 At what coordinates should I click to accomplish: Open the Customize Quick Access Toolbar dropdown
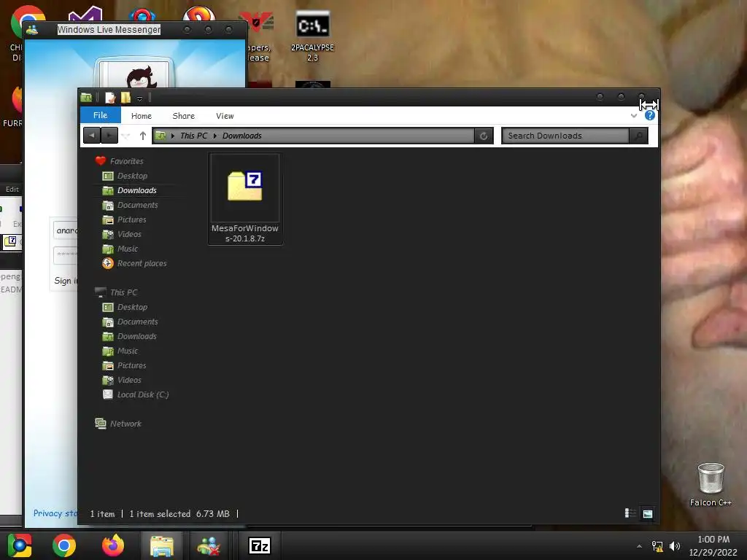[139, 98]
